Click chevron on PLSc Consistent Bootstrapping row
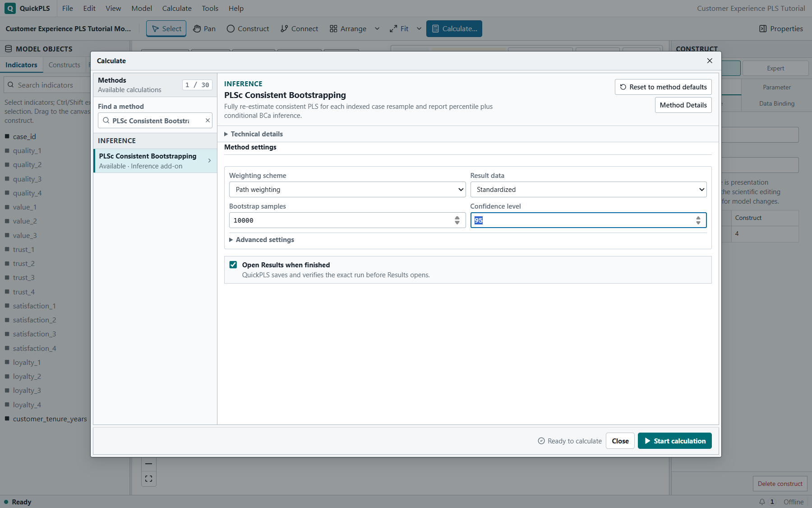The width and height of the screenshot is (812, 508). click(209, 161)
